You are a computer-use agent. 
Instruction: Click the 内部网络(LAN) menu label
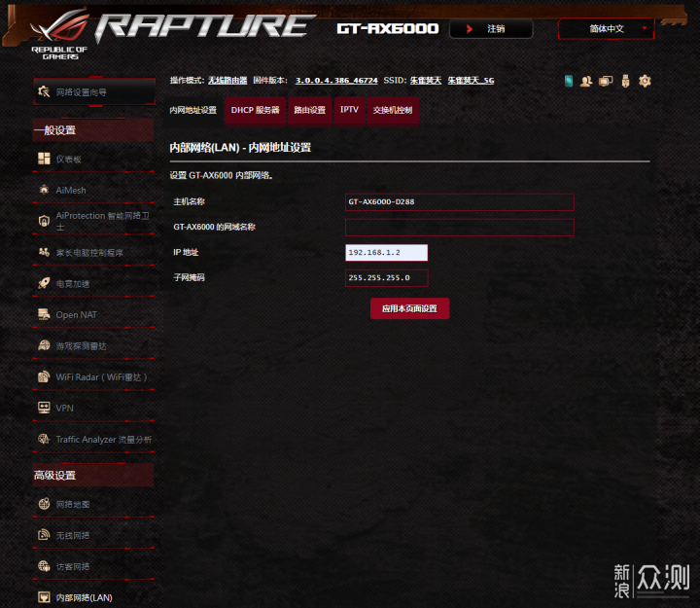coord(84,597)
